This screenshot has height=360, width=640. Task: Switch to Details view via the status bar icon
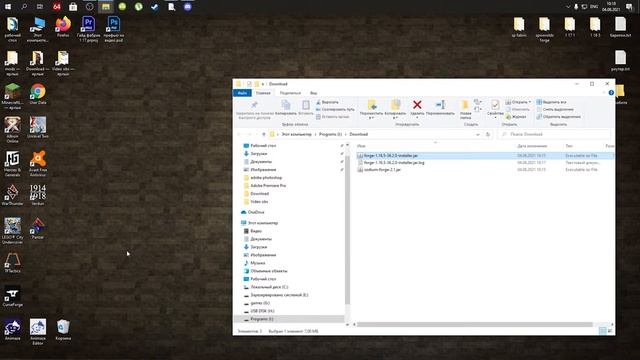603,331
